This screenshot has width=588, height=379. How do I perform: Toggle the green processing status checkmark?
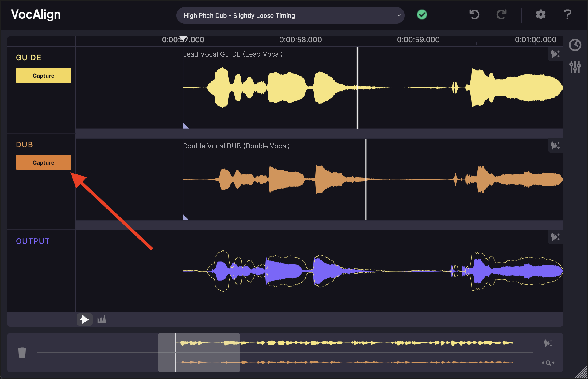pyautogui.click(x=422, y=14)
